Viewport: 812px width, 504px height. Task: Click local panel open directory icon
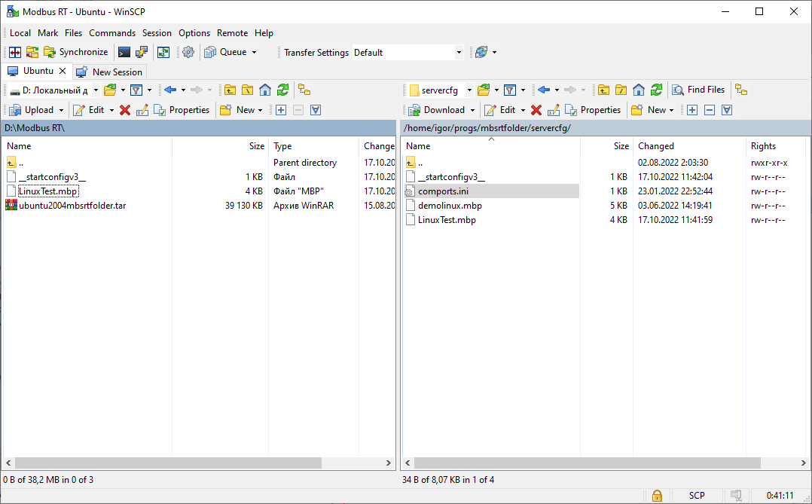(110, 90)
